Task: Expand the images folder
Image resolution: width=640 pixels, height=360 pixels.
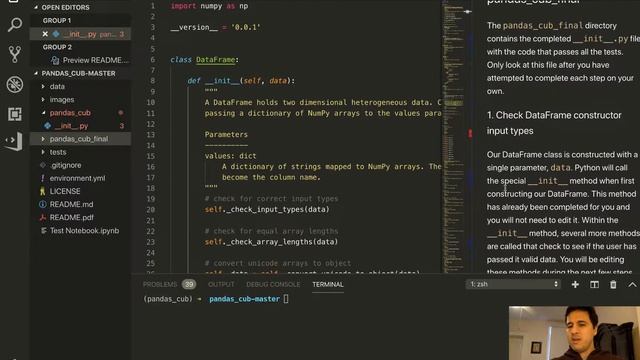Action: click(x=43, y=100)
